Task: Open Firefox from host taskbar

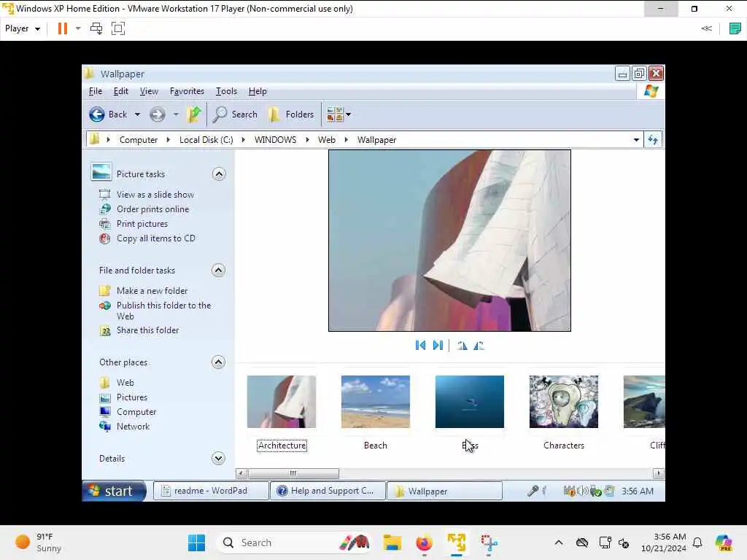Action: pos(424,542)
